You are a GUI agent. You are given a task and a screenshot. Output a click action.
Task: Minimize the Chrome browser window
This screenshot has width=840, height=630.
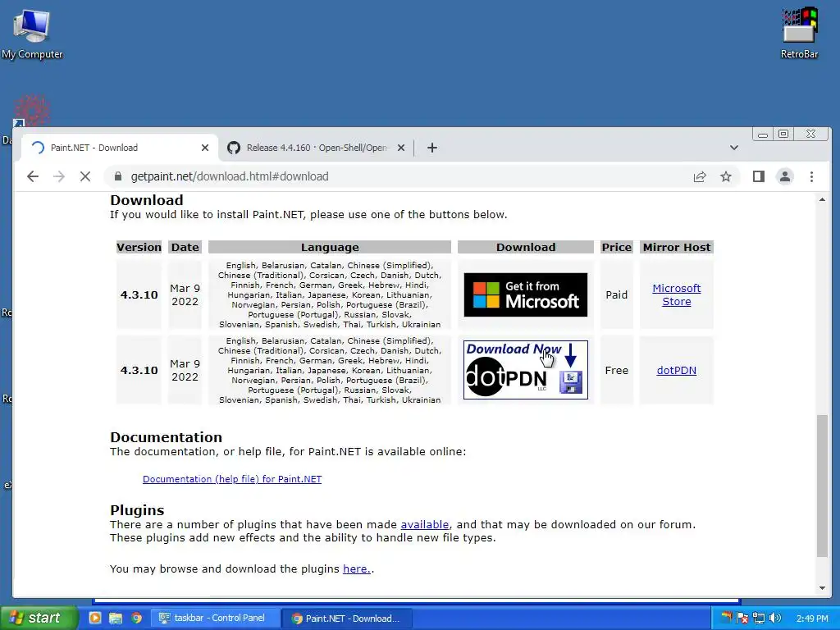coord(763,134)
